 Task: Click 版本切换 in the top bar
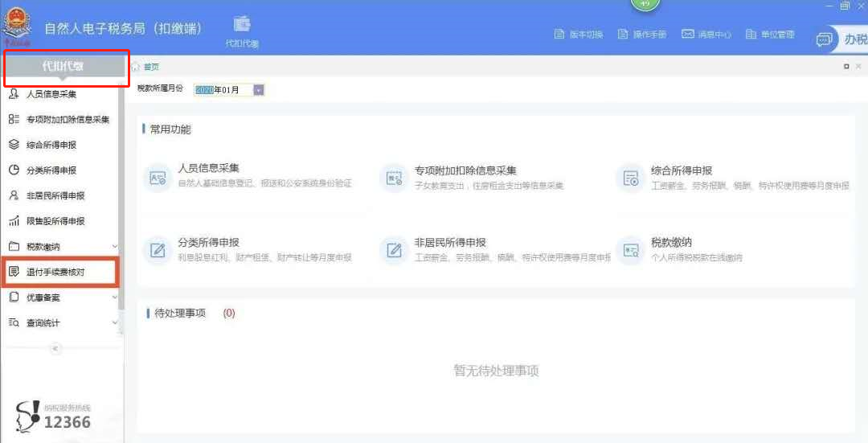pos(580,35)
